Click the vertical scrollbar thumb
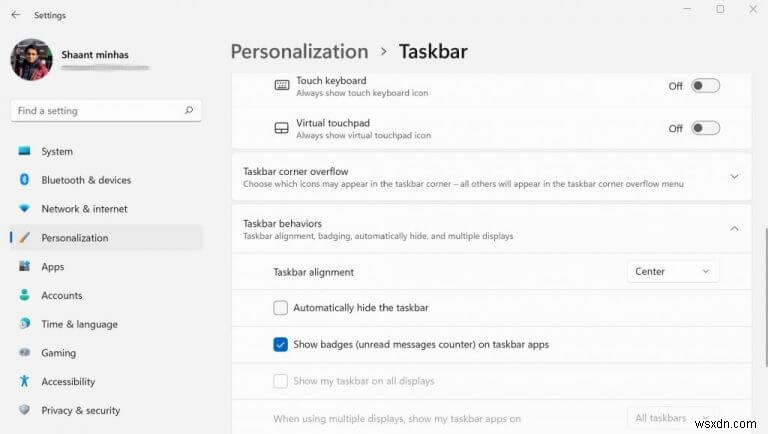 (766, 297)
